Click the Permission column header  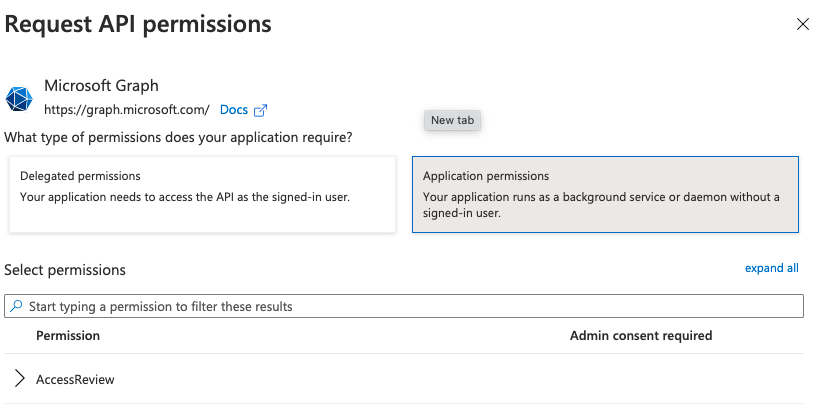68,335
